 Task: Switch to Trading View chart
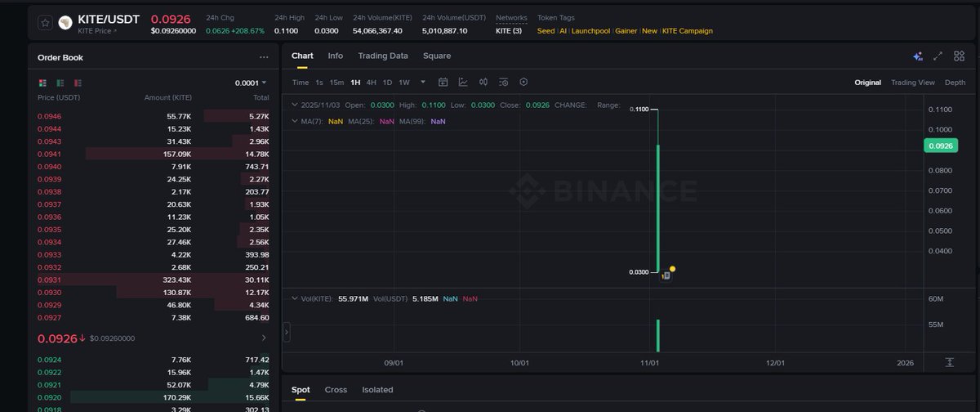coord(913,83)
